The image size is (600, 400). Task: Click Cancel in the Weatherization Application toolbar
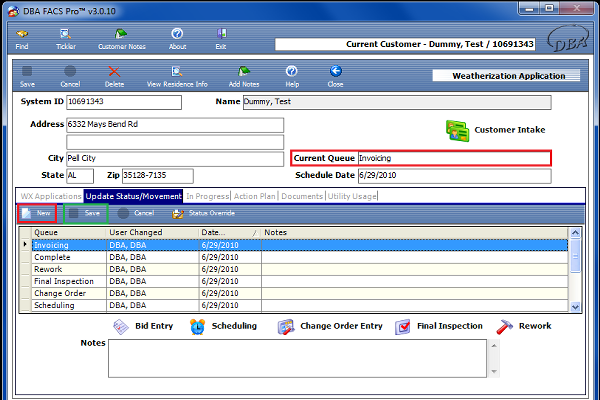[x=70, y=77]
